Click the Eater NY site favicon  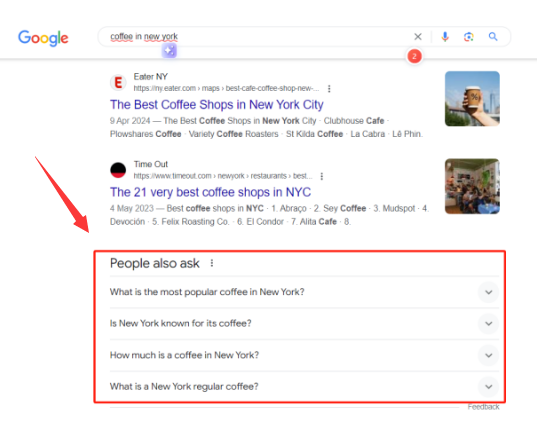click(x=118, y=83)
